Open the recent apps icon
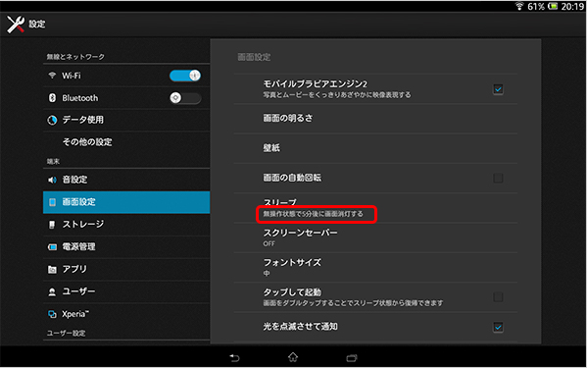 tap(352, 358)
